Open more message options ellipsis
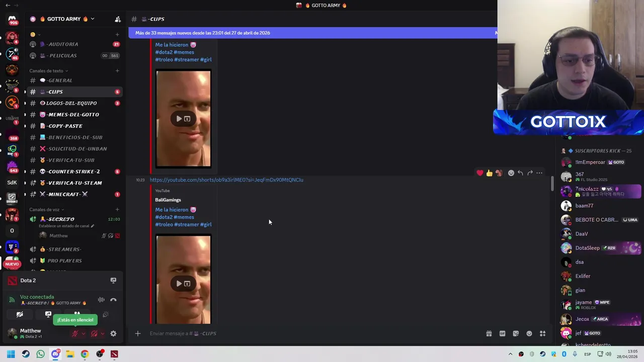This screenshot has width=644, height=362. coord(539,173)
